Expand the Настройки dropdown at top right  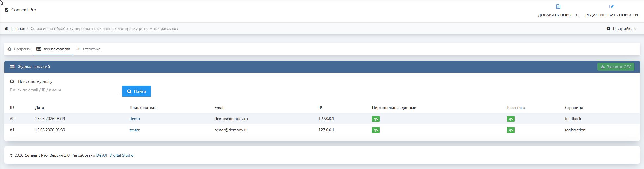coord(621,28)
